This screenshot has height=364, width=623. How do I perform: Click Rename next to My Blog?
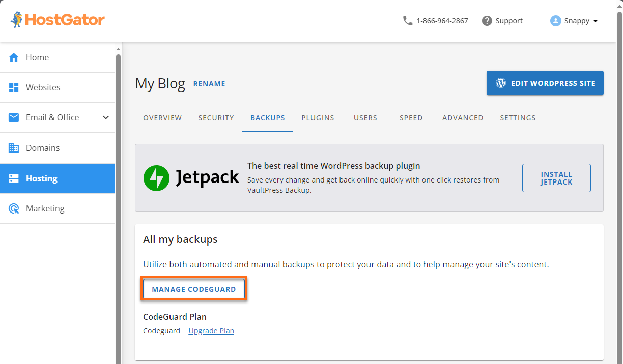209,84
